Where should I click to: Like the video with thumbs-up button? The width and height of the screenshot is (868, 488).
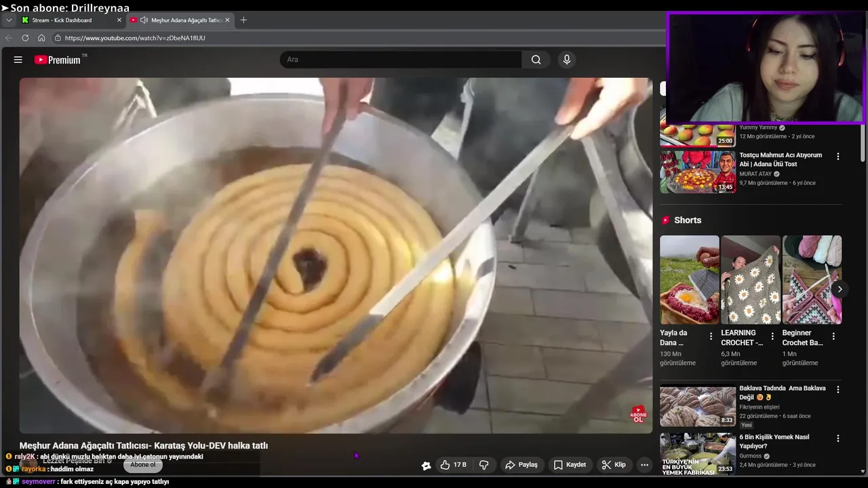click(x=453, y=465)
